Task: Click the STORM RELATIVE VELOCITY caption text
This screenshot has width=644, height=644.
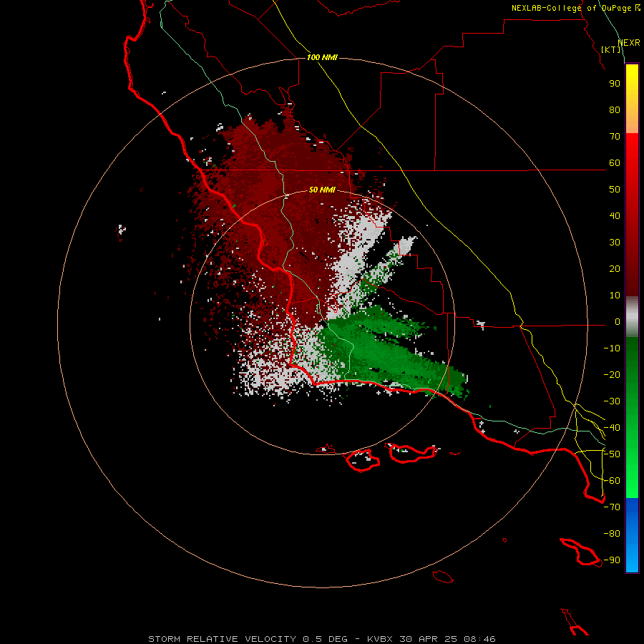Action: 222,639
